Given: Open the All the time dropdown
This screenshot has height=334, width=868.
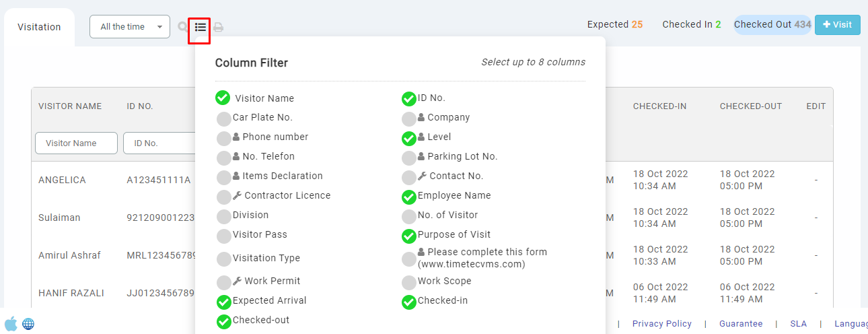Looking at the screenshot, I should [x=130, y=27].
